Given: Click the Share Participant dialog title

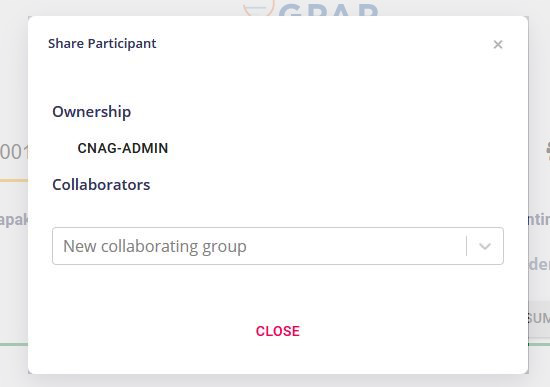Looking at the screenshot, I should pos(102,44).
